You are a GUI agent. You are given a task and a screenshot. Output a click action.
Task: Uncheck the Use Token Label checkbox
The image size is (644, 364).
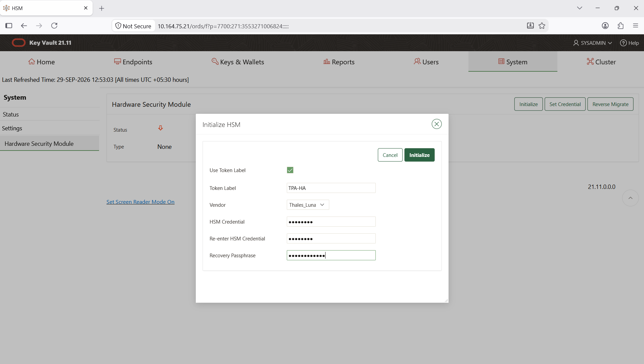[x=290, y=170]
